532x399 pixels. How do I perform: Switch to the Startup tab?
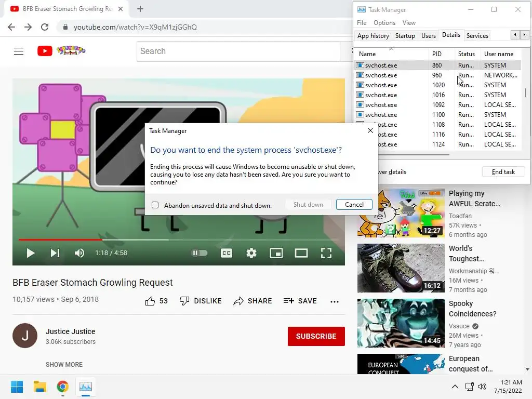(x=405, y=36)
